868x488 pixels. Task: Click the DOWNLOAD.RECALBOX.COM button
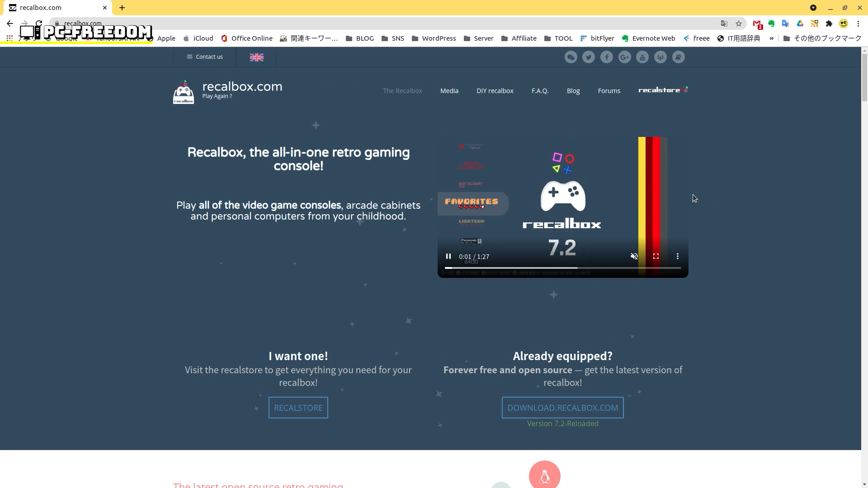pyautogui.click(x=562, y=408)
